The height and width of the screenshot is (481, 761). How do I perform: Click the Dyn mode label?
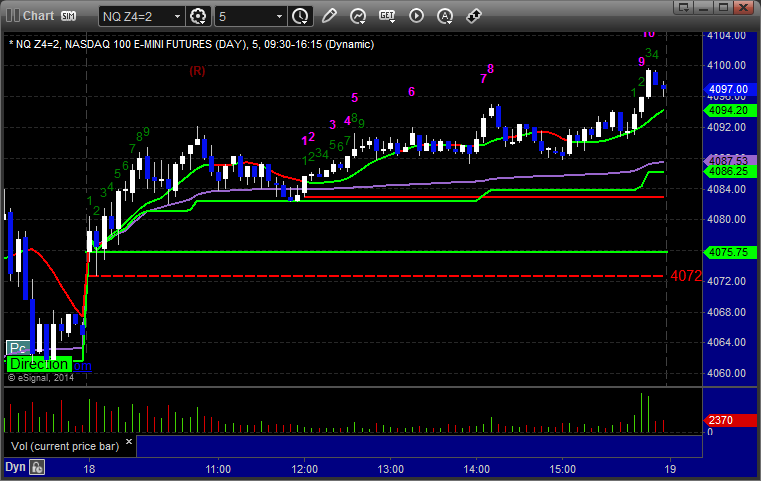[15, 467]
